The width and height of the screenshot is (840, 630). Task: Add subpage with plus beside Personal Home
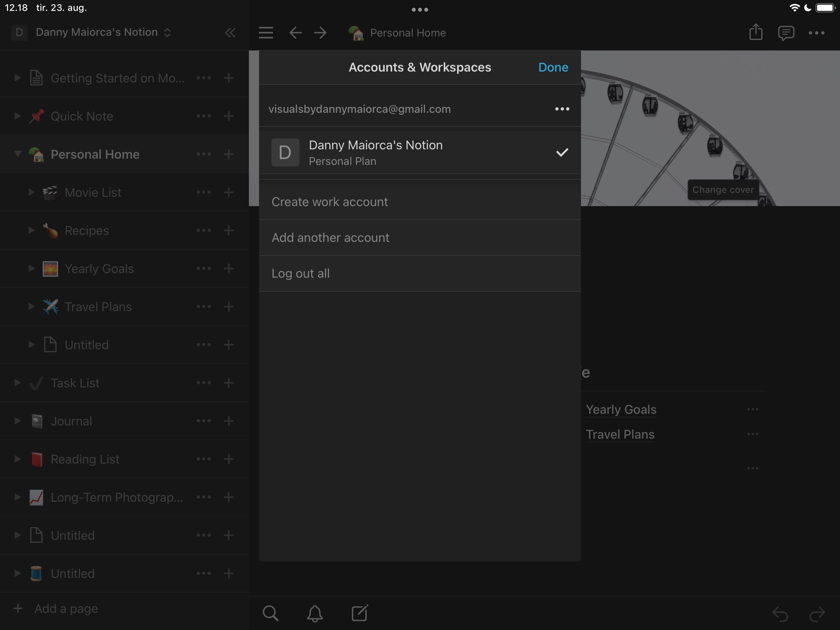pyautogui.click(x=229, y=154)
